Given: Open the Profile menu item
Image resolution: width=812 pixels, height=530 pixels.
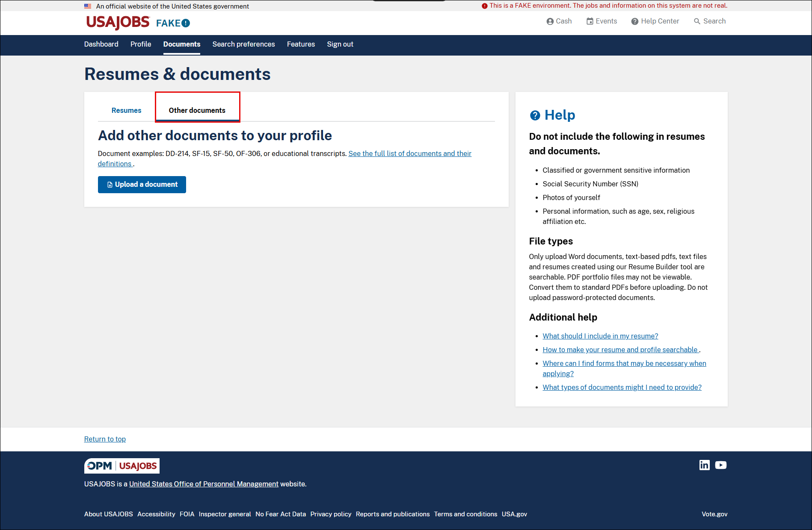Looking at the screenshot, I should (x=141, y=44).
